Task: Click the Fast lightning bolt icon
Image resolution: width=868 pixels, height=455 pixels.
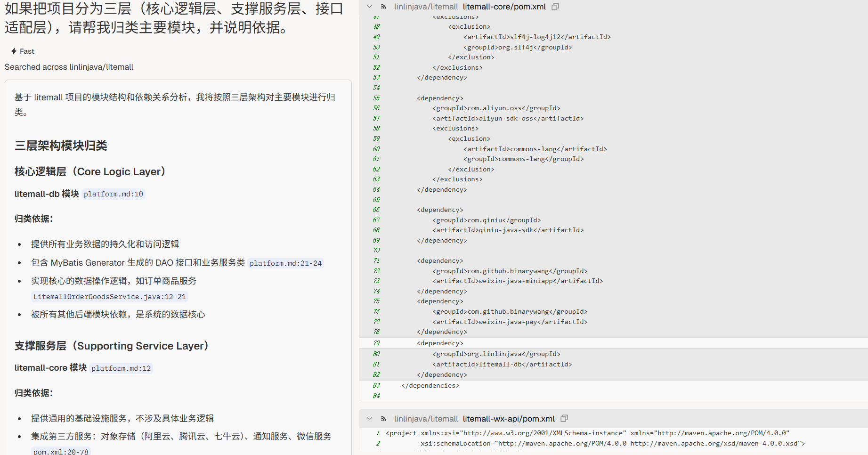Action: click(14, 51)
